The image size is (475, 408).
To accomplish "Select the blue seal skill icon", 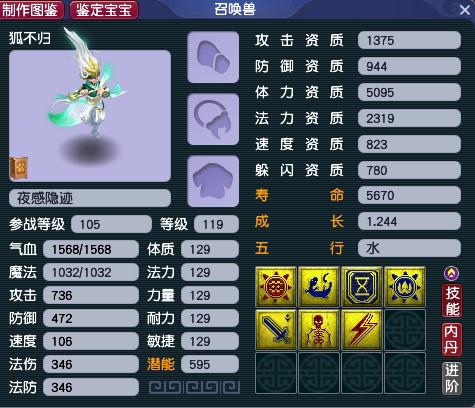I will pos(319,287).
